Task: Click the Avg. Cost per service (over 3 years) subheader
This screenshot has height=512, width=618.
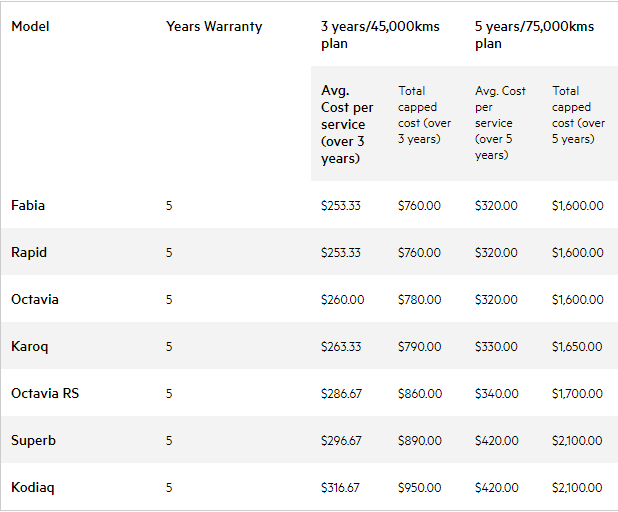Action: [x=347, y=124]
